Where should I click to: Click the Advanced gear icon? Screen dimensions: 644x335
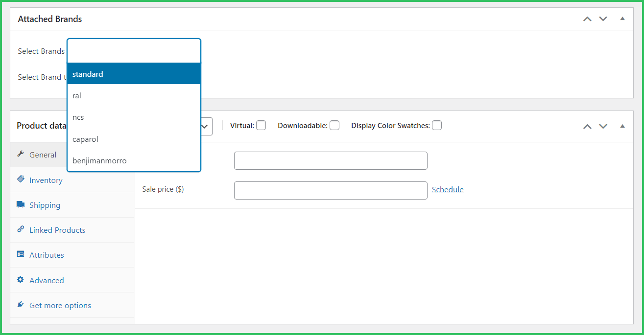coord(21,280)
